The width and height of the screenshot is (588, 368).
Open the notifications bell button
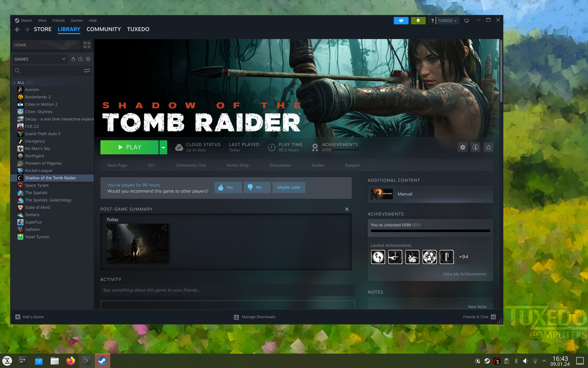coord(418,20)
